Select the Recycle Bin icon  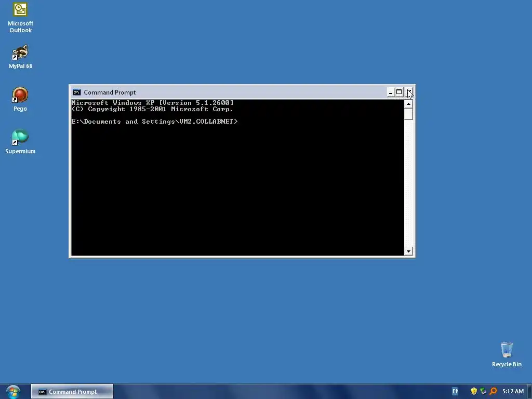[x=507, y=354]
